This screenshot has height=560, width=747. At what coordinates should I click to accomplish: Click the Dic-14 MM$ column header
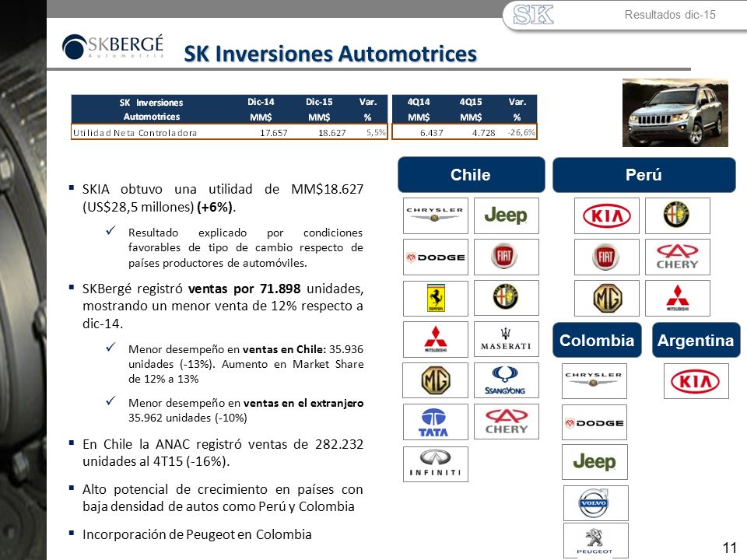261,110
